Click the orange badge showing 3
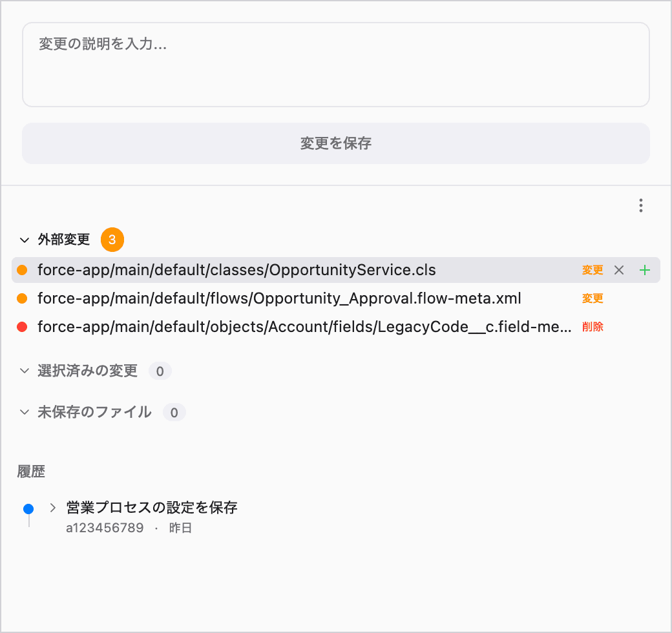 tap(112, 240)
